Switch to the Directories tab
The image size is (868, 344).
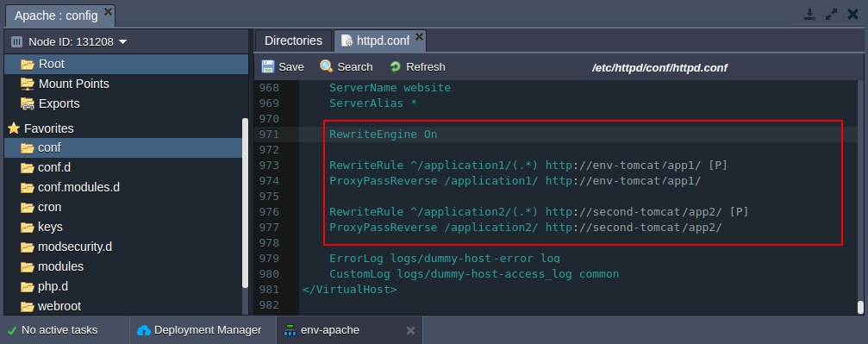coord(293,41)
